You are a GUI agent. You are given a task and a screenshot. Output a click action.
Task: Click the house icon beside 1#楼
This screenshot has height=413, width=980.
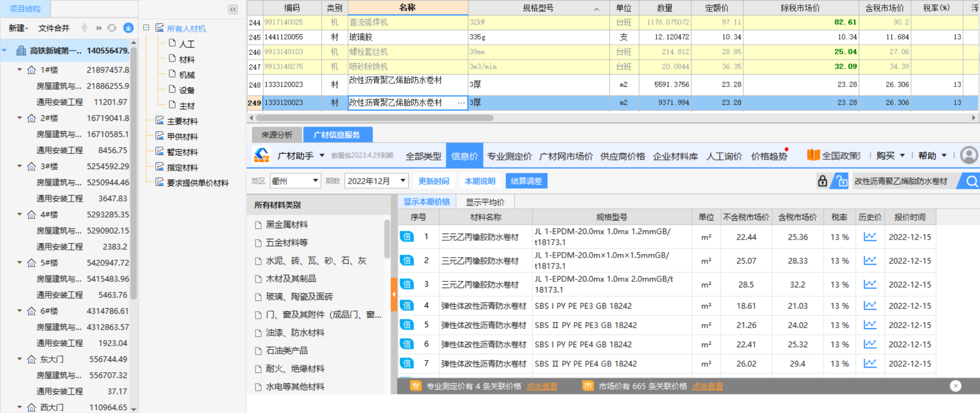point(32,70)
